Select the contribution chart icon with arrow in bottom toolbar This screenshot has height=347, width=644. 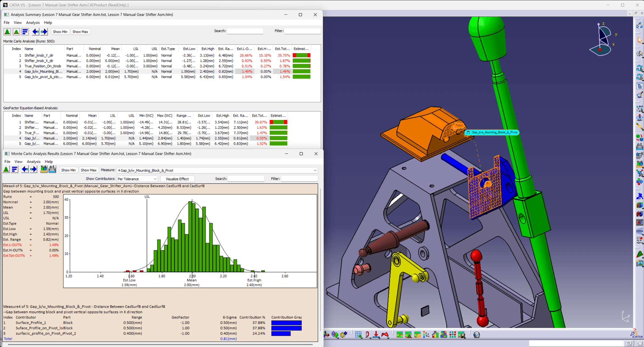(435, 335)
